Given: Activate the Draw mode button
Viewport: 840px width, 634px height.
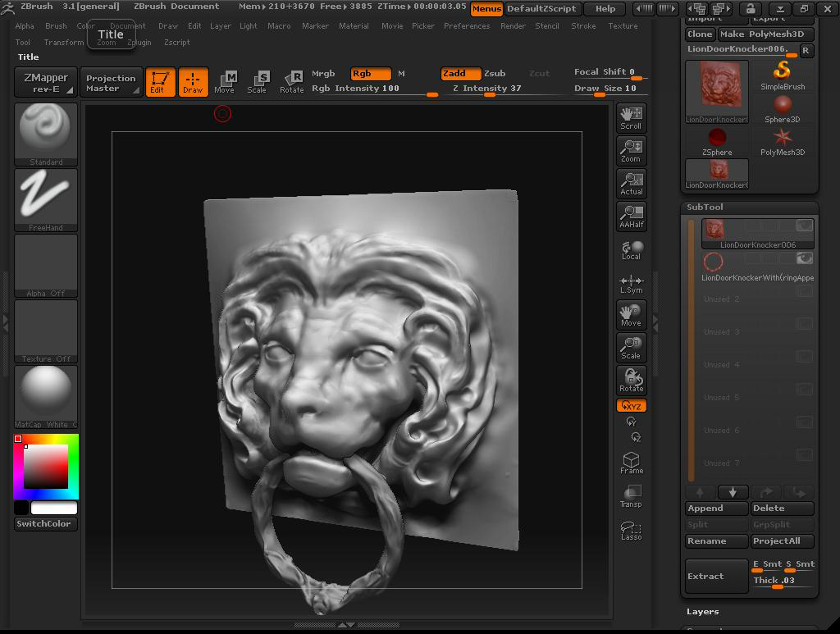Looking at the screenshot, I should [x=193, y=82].
